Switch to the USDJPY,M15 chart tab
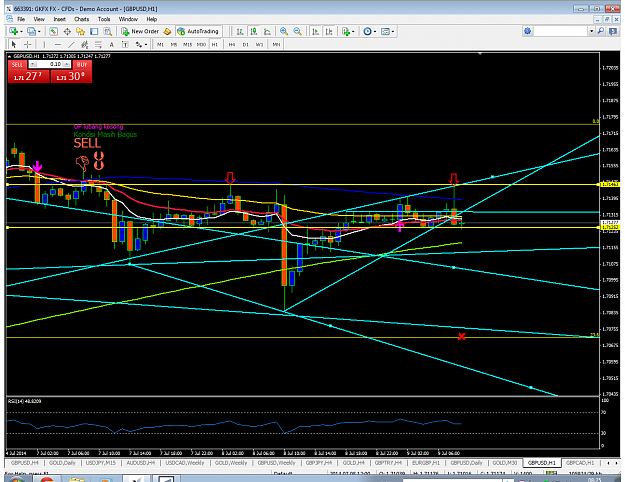This screenshot has height=482, width=625. 100,463
